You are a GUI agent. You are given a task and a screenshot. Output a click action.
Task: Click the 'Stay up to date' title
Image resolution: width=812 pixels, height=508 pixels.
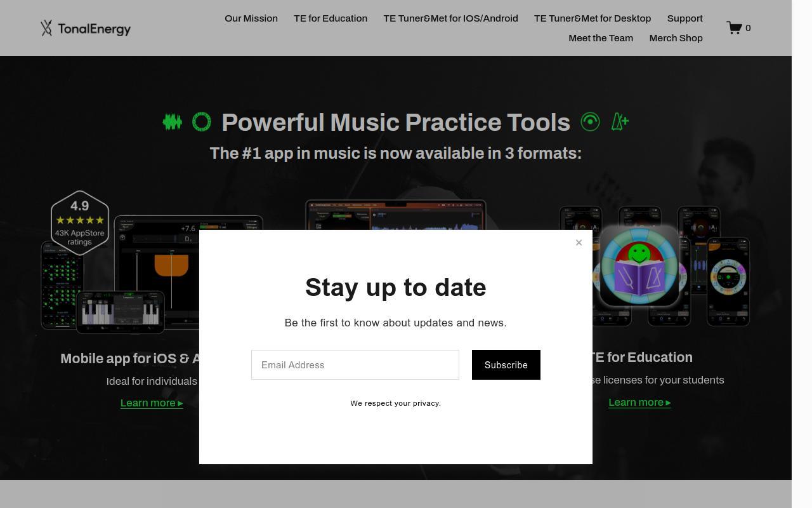point(396,287)
